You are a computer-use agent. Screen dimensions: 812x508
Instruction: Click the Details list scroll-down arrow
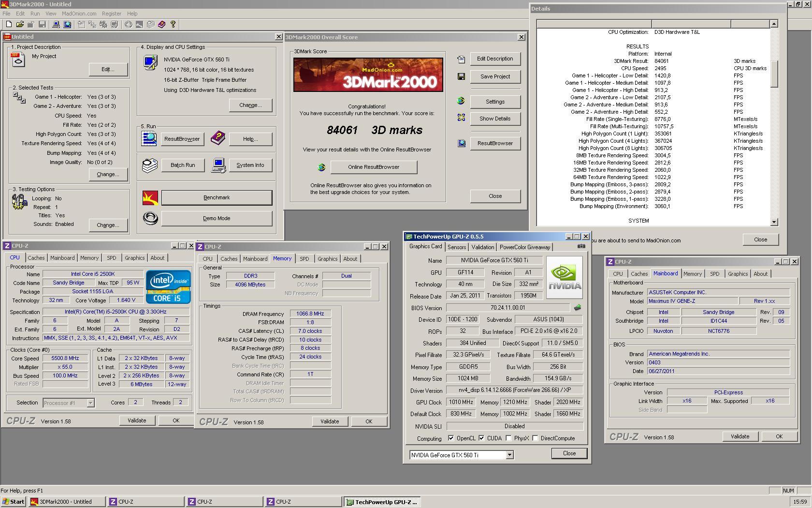click(774, 222)
